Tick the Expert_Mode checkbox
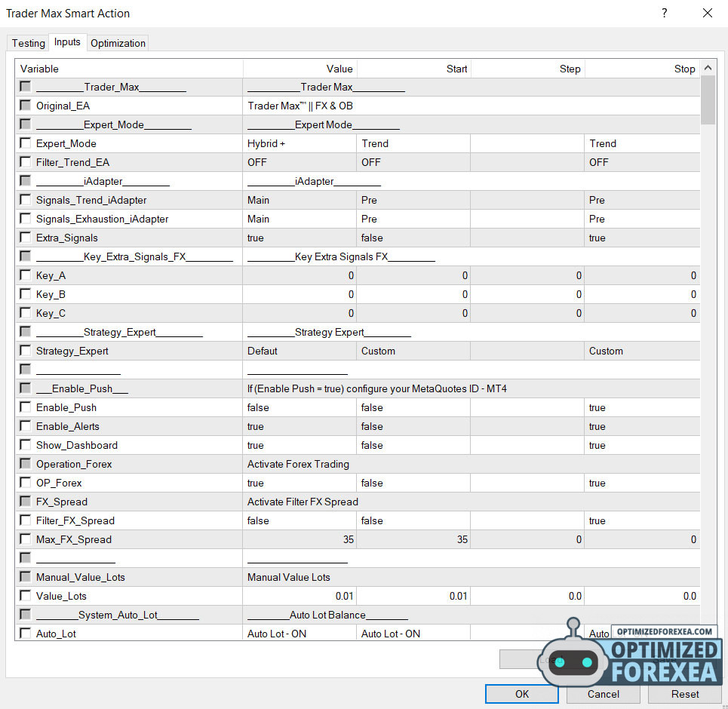The height and width of the screenshot is (709, 728). click(25, 143)
